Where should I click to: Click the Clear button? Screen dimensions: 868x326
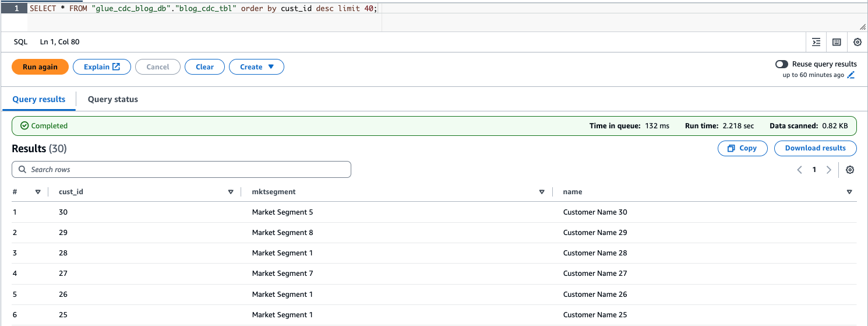tap(204, 67)
